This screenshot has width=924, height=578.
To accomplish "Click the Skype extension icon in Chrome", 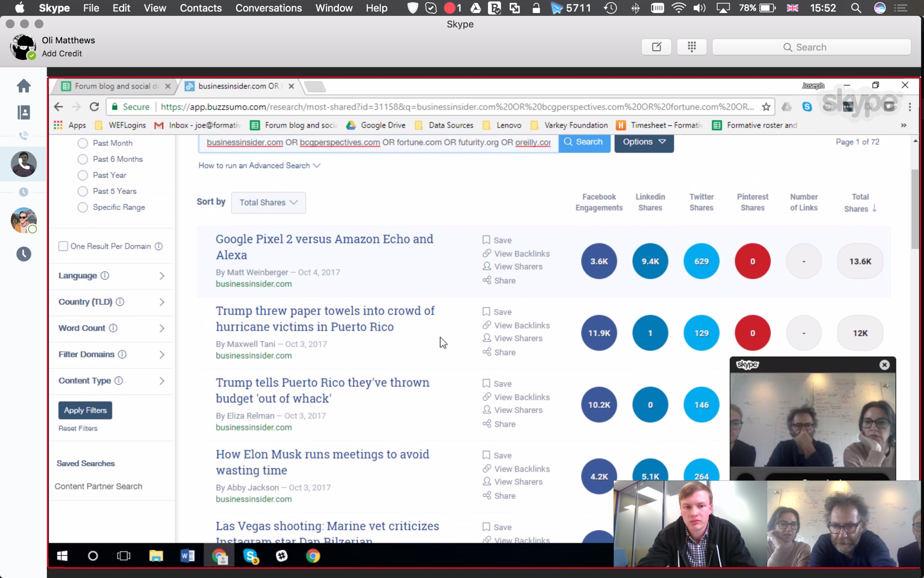I will (807, 107).
